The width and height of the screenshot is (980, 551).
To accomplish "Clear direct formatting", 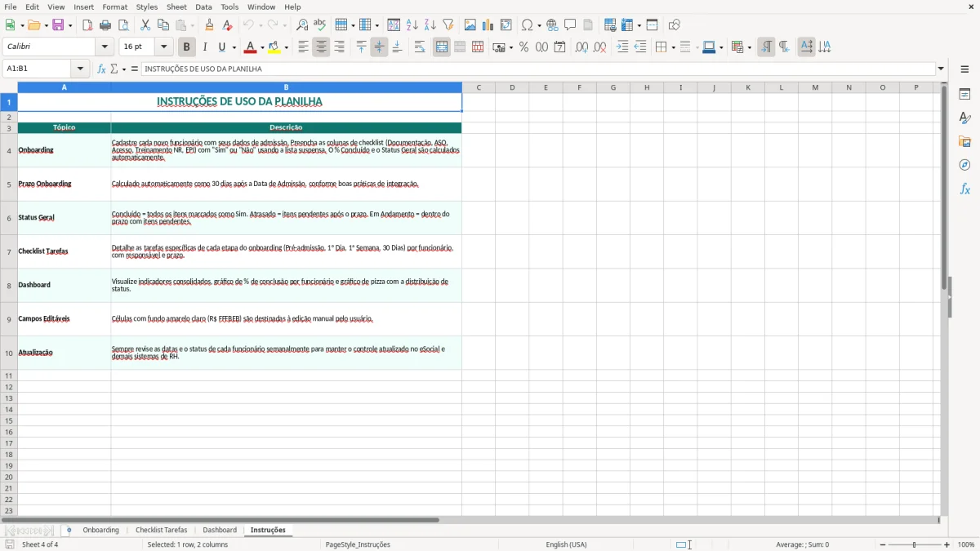I will 227,25.
